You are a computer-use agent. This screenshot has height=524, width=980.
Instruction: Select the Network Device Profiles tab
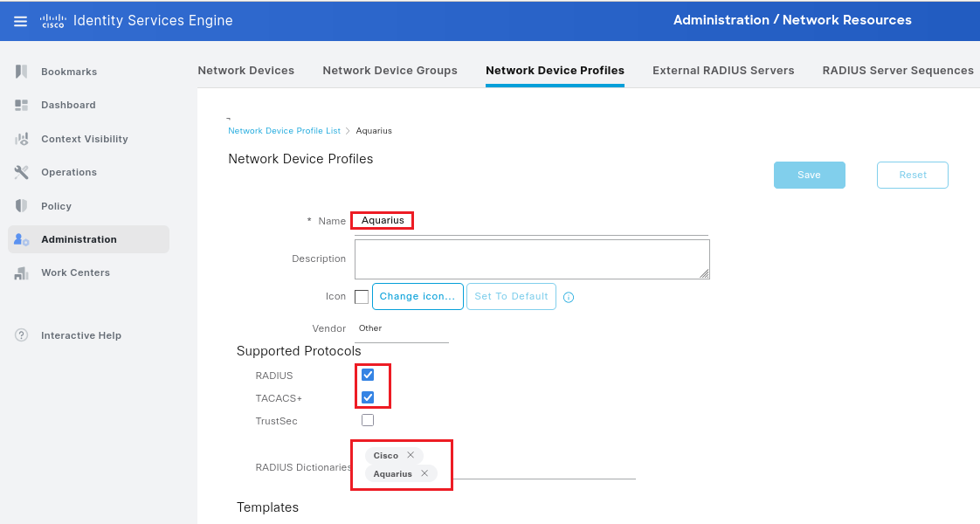pos(555,71)
